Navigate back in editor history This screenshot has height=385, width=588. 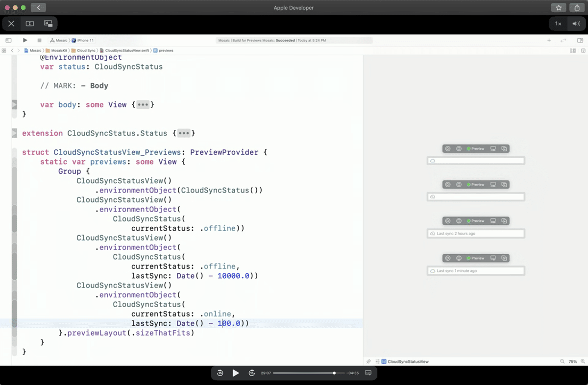click(x=12, y=50)
